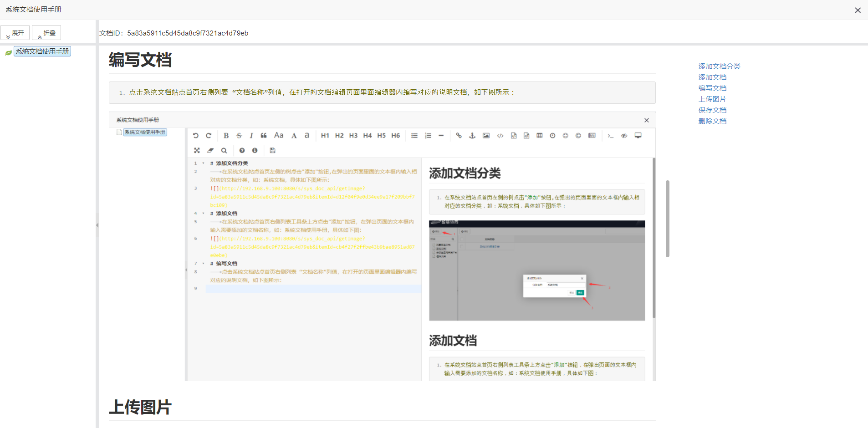Apply strikethrough formatting
Viewport: 868px width, 428px height.
click(239, 136)
